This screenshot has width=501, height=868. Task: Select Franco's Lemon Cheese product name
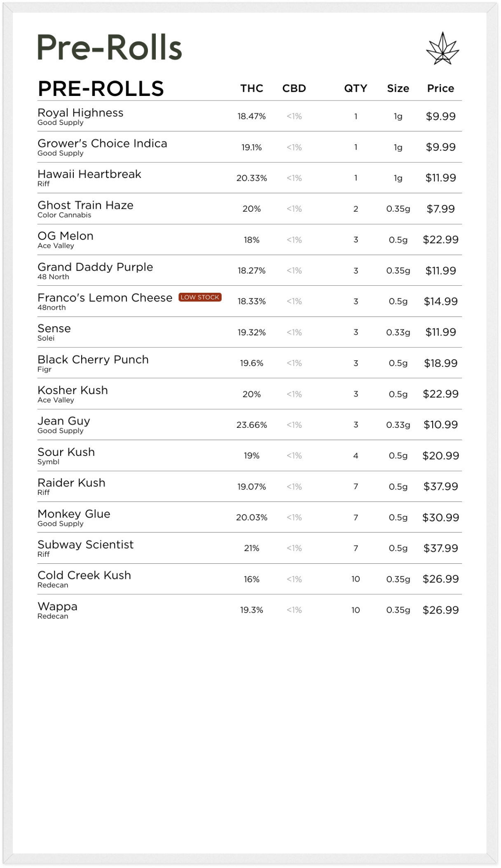tap(105, 298)
